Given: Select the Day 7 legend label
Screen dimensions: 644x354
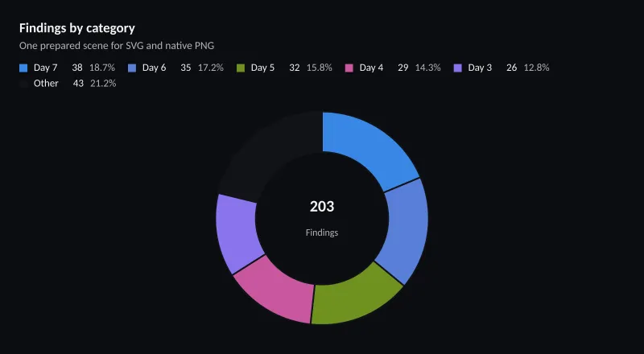Looking at the screenshot, I should click(46, 68).
